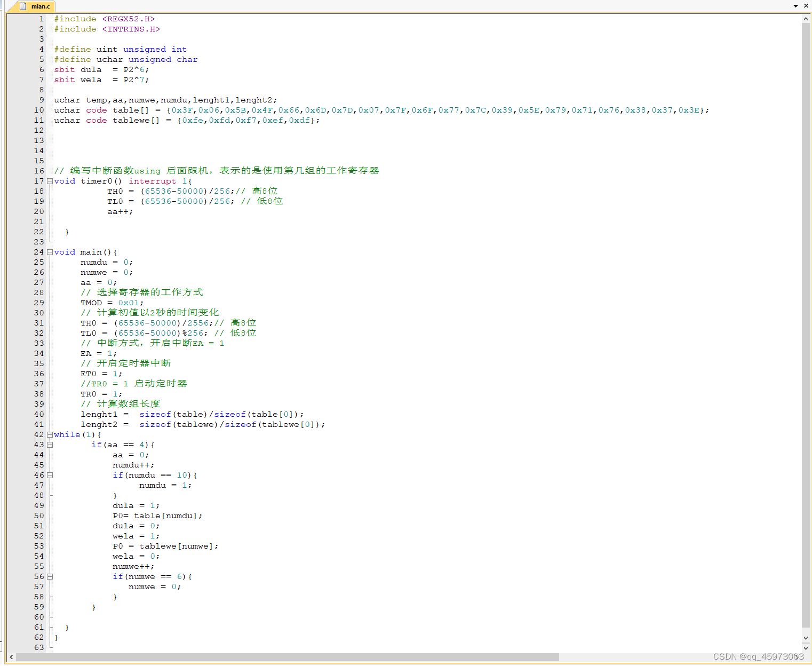The width and height of the screenshot is (812, 666).
Task: Click 'ET0 = 1;' statement
Action: pyautogui.click(x=102, y=374)
